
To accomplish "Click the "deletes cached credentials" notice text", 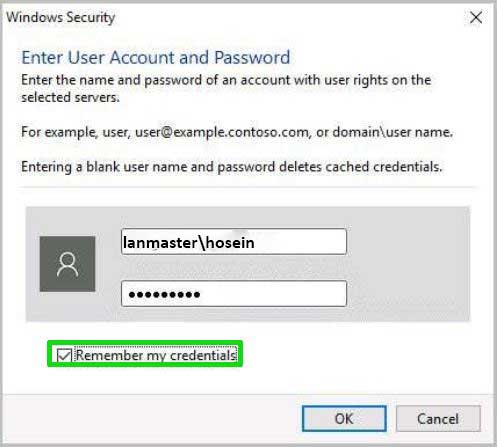I will click(x=360, y=167).
